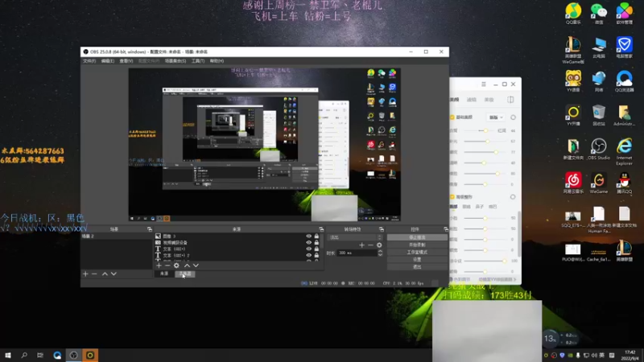Image resolution: width=644 pixels, height=362 pixels.
Task: Switch to the 混音器 tab beside 来源
Action: coord(185,274)
